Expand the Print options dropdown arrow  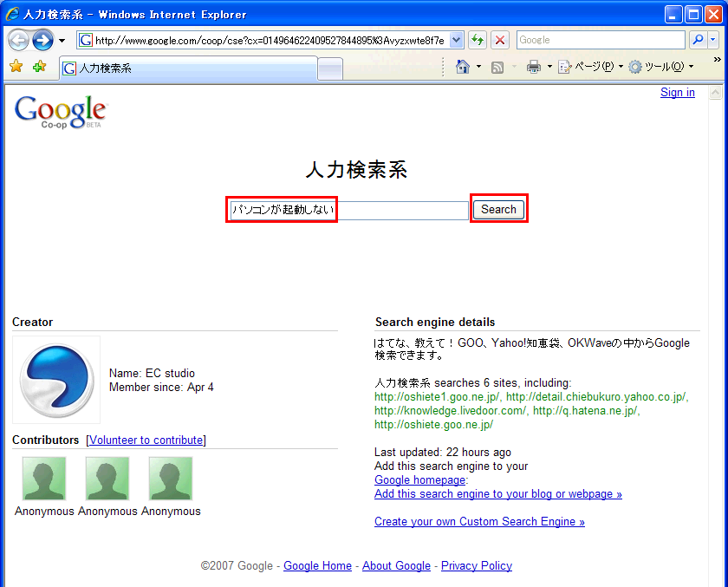[x=549, y=67]
